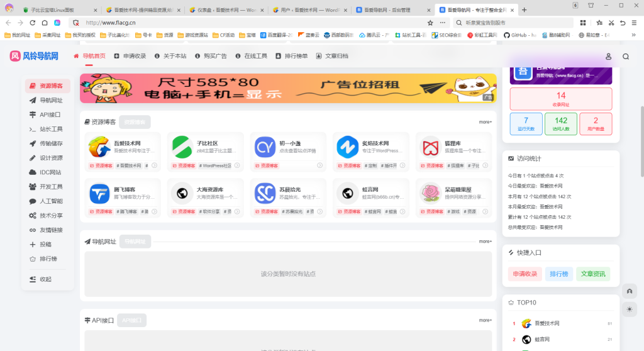644x351 pixels.
Task: Open 投稿 in the left sidebar
Action: [48, 244]
